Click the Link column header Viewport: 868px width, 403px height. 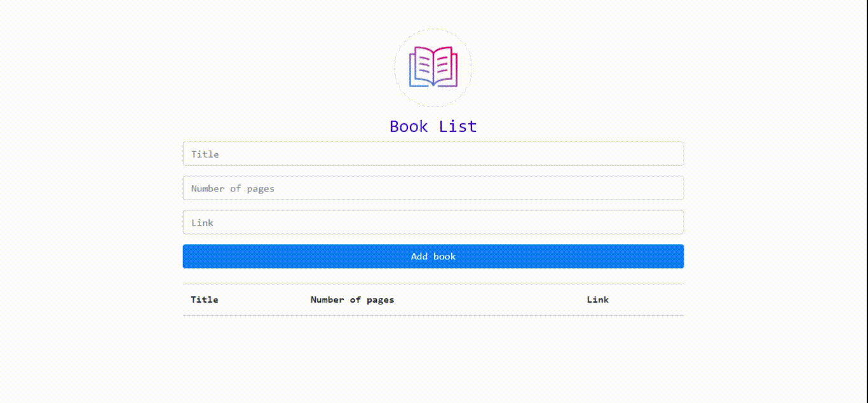pyautogui.click(x=597, y=299)
